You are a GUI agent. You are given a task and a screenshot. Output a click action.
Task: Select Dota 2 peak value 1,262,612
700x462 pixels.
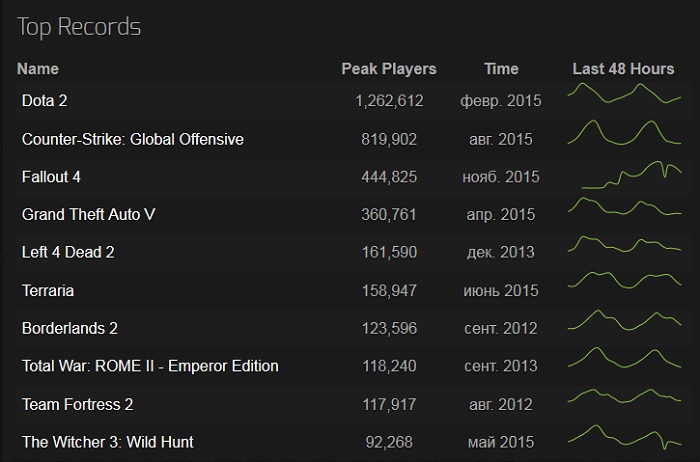coord(389,100)
